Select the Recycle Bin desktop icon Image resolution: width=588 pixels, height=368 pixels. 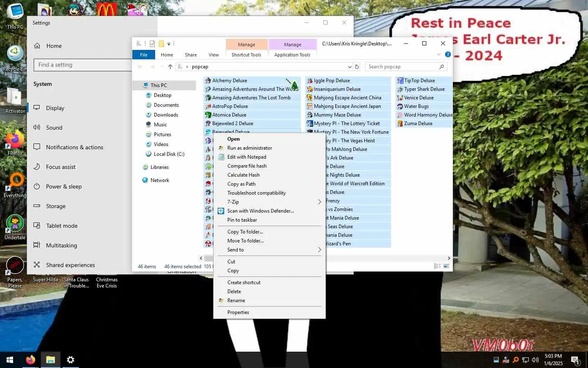(15, 58)
